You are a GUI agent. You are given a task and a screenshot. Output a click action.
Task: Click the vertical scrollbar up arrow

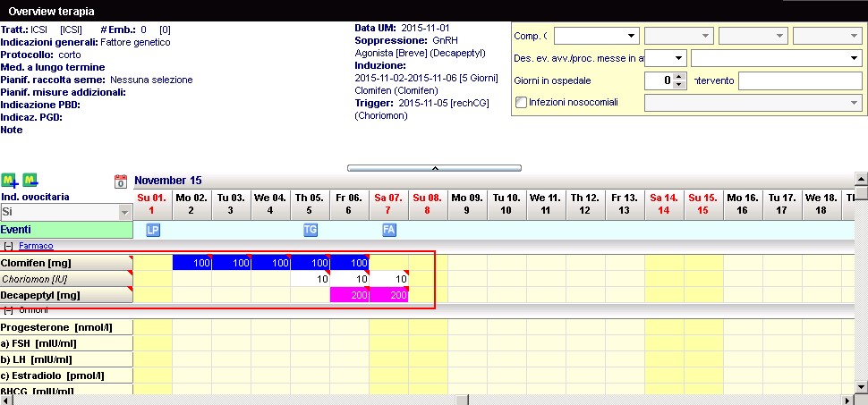(861, 179)
